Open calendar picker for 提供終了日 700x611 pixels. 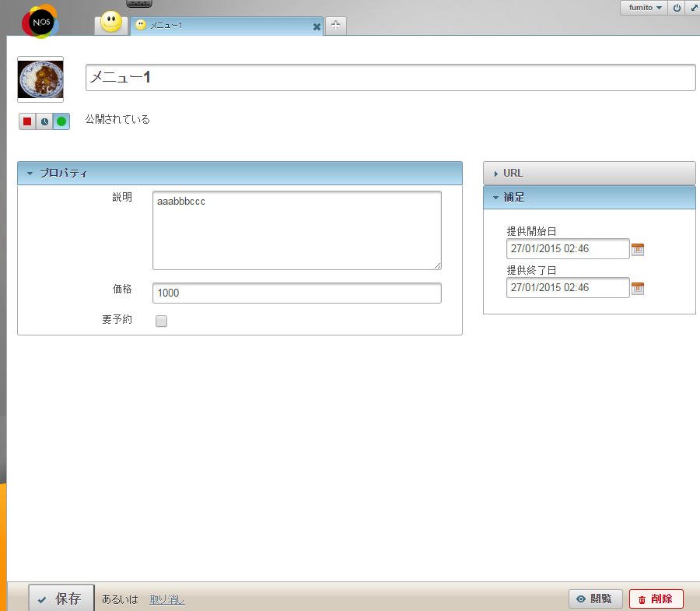638,289
